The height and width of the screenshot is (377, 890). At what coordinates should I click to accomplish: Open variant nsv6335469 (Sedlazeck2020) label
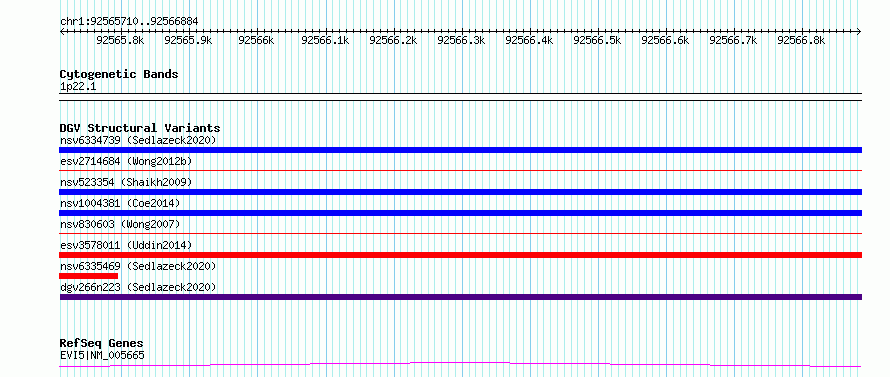138,266
